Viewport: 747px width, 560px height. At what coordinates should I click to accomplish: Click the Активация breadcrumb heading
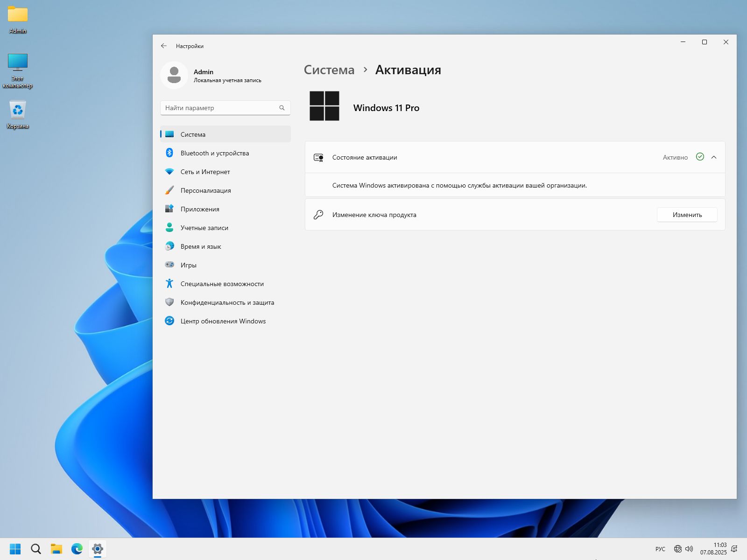[x=408, y=70]
